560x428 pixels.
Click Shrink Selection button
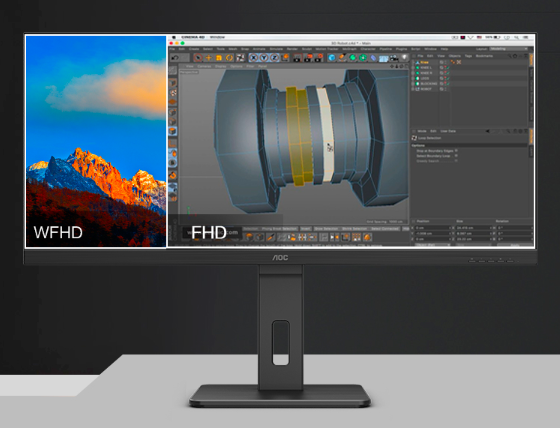point(355,229)
